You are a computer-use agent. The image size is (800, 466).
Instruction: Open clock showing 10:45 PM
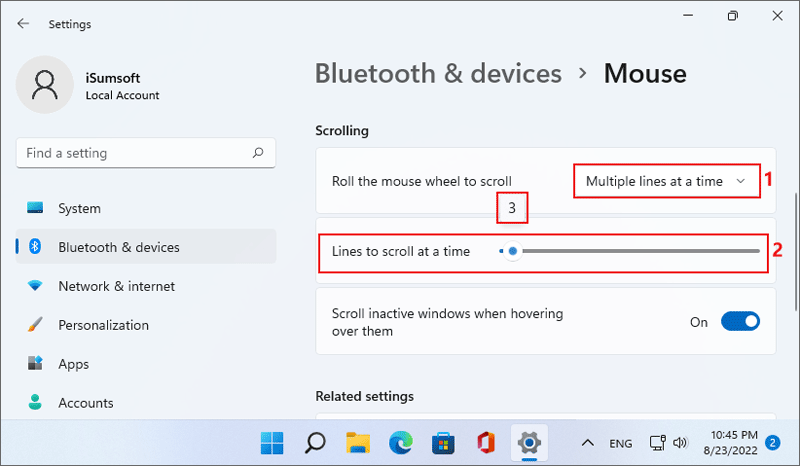coord(731,443)
